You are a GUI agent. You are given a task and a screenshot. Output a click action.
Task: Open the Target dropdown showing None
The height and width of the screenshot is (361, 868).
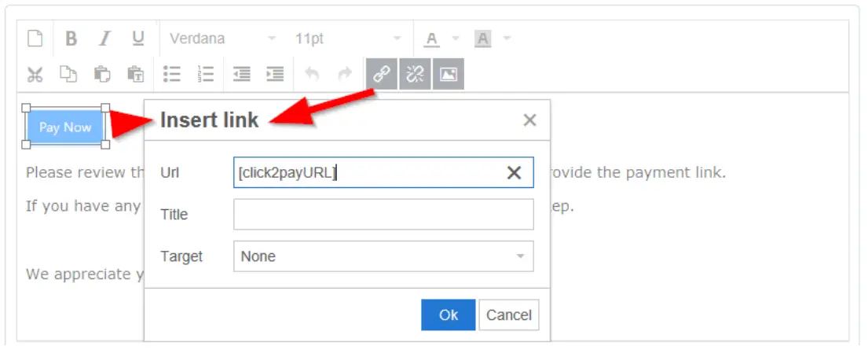point(383,256)
